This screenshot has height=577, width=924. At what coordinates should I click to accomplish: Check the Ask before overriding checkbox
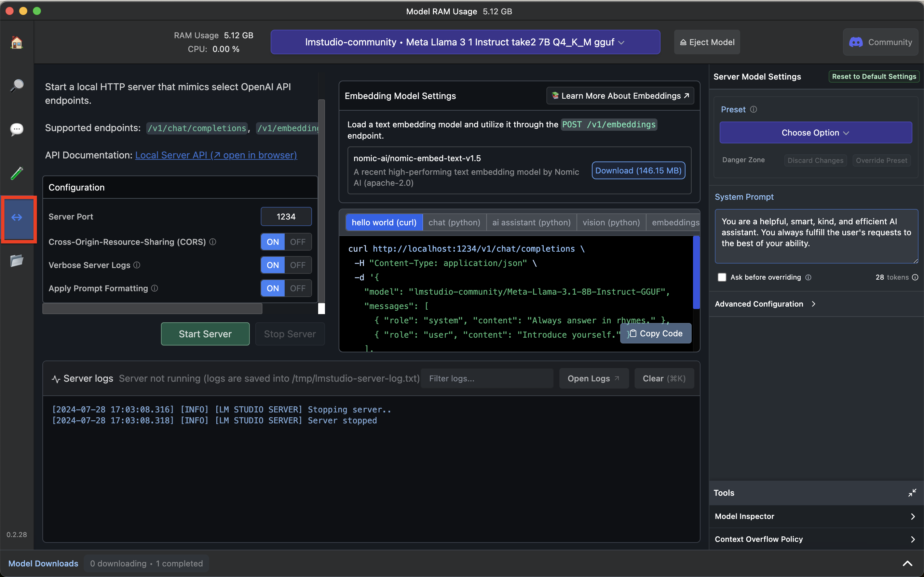tap(722, 278)
